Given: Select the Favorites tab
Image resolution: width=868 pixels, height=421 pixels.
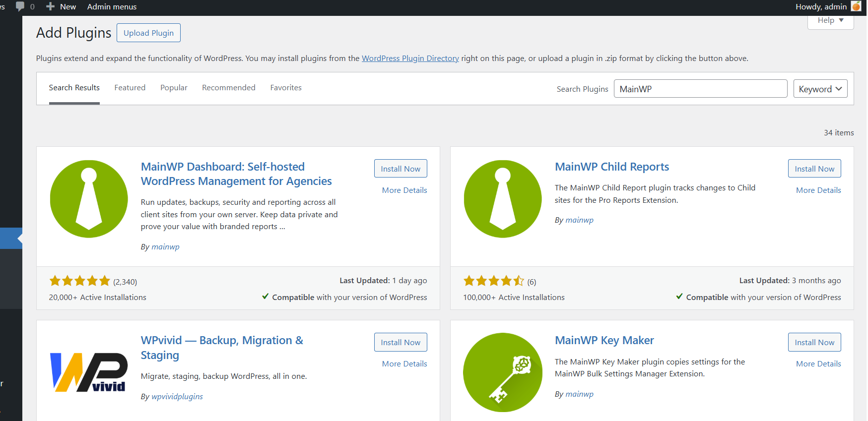Looking at the screenshot, I should point(286,88).
